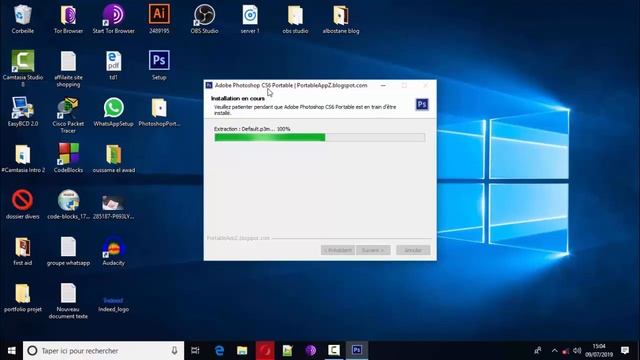Select the OBS Studio shortcut
The width and height of the screenshot is (640, 360).
[x=204, y=19]
